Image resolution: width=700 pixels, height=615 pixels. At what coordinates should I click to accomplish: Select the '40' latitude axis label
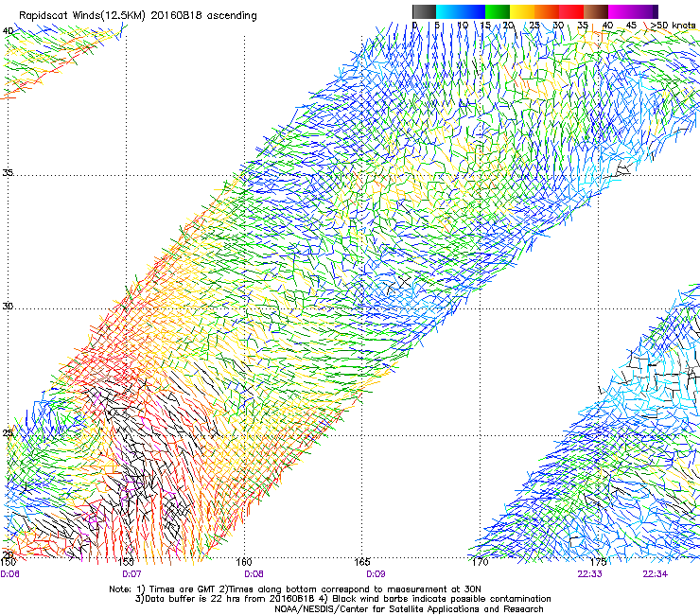pyautogui.click(x=8, y=31)
